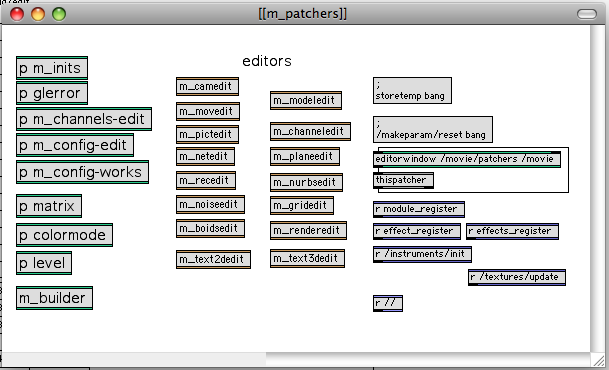Click the p m_channels-edit object
609x370 pixels.
[84, 119]
